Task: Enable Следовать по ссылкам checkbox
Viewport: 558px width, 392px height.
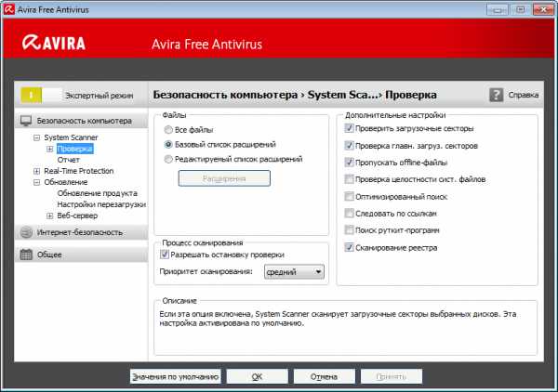Action: (349, 214)
